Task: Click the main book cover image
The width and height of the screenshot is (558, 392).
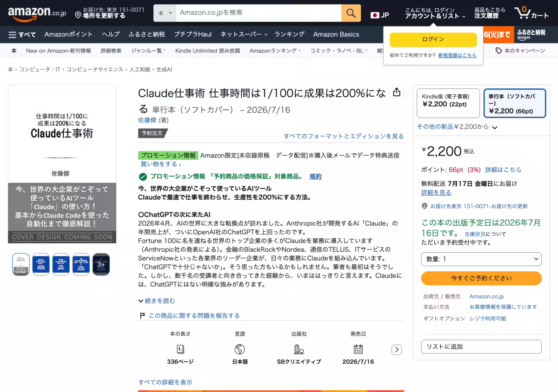Action: [62, 164]
